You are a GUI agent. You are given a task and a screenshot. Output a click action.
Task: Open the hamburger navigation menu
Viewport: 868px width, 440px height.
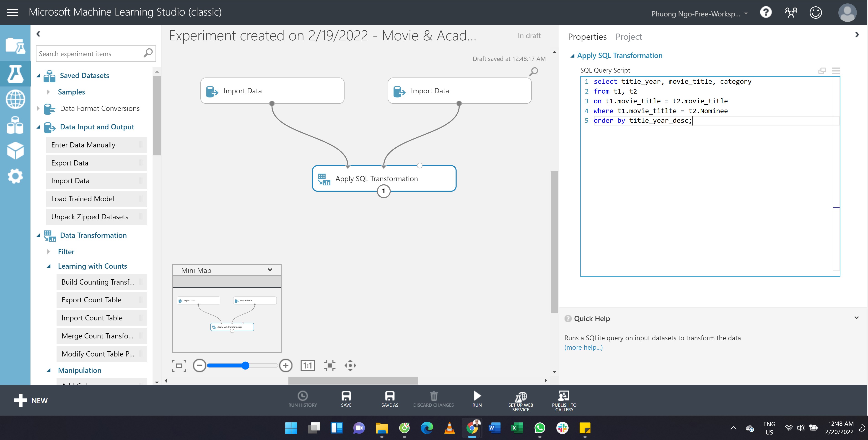13,13
